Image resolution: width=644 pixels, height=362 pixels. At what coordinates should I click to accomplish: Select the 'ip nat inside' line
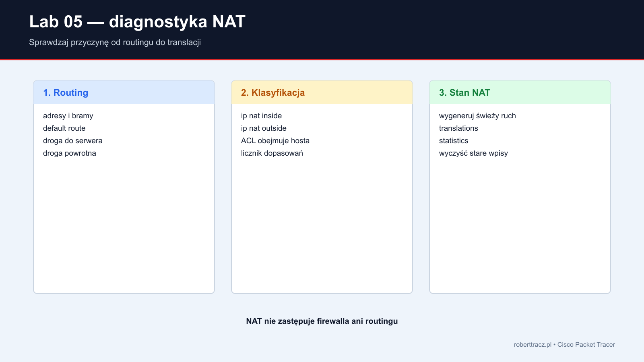[x=262, y=116]
